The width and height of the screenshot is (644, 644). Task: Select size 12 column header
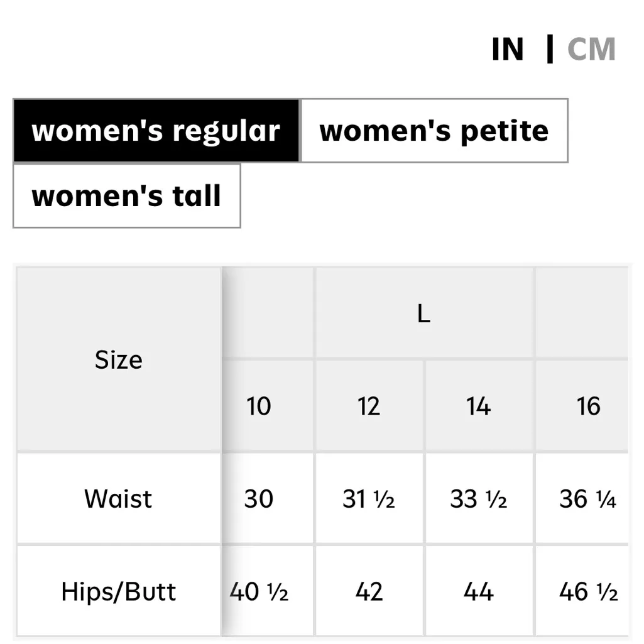point(369,406)
